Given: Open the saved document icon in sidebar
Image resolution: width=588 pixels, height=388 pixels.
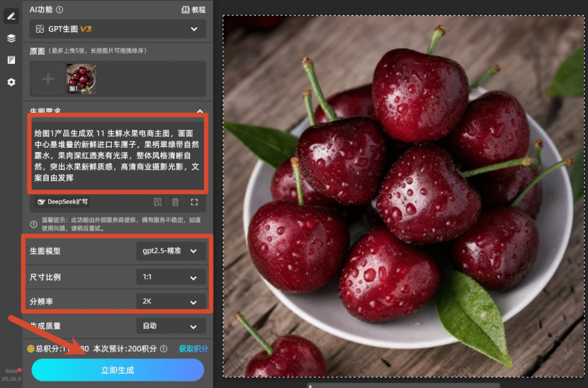Looking at the screenshot, I should [11, 60].
